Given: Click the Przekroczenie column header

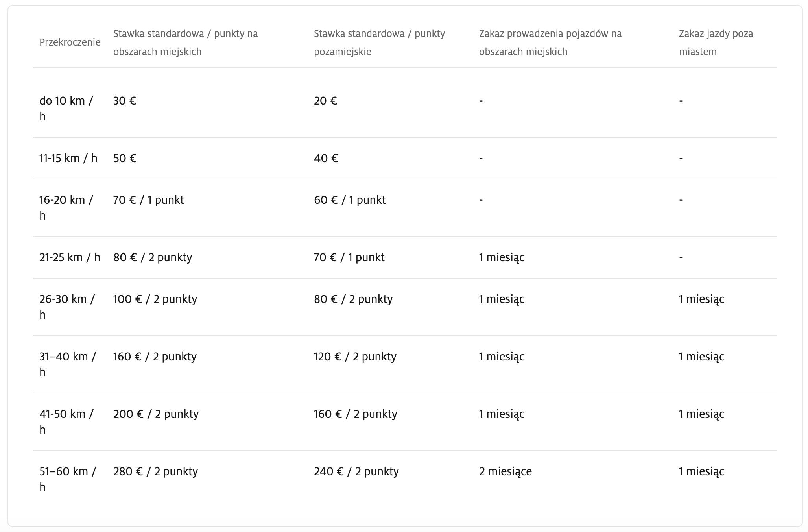Looking at the screenshot, I should click(70, 42).
